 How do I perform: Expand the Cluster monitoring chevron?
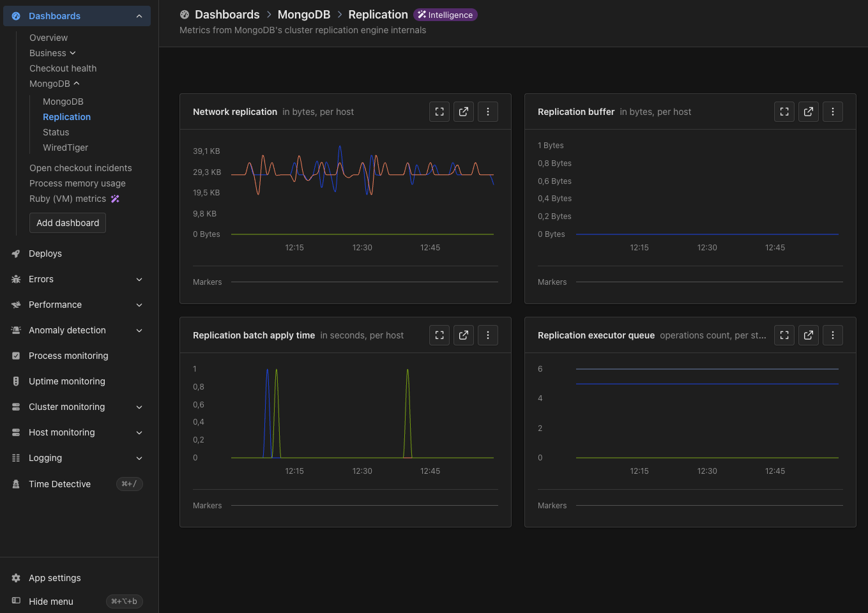[x=139, y=407]
